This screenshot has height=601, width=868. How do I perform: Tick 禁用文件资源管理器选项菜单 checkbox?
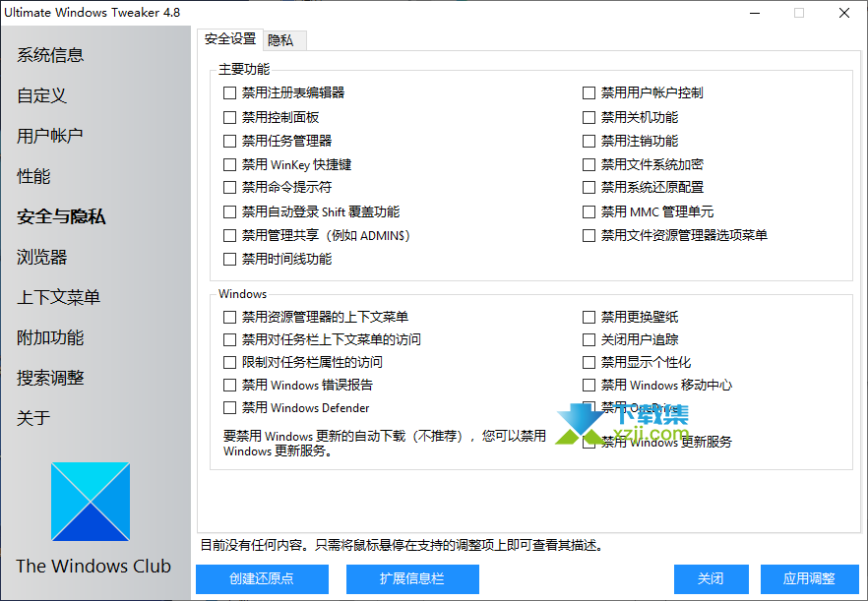click(x=589, y=236)
